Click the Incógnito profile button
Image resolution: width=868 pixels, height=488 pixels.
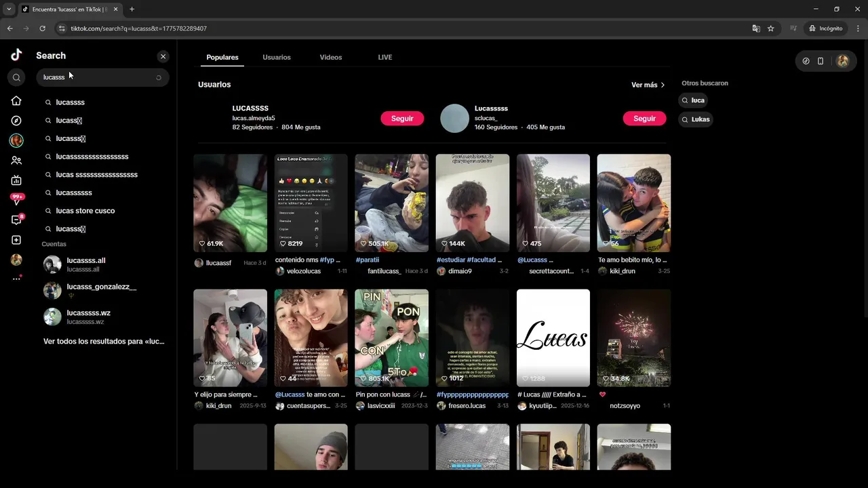click(x=825, y=28)
